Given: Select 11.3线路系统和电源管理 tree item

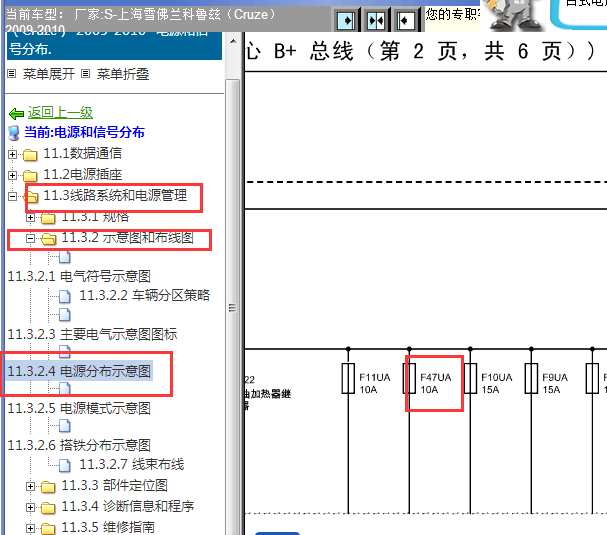Looking at the screenshot, I should [115, 195].
